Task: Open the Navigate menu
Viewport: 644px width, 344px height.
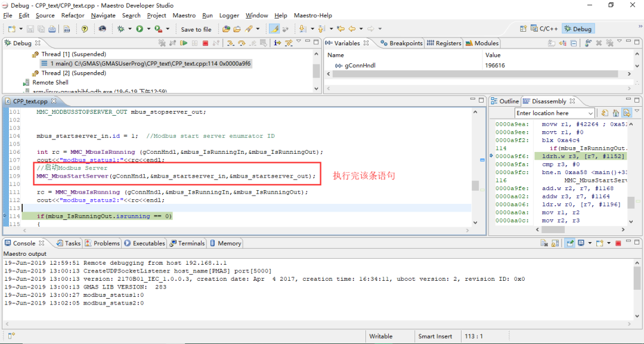Action: [x=103, y=15]
